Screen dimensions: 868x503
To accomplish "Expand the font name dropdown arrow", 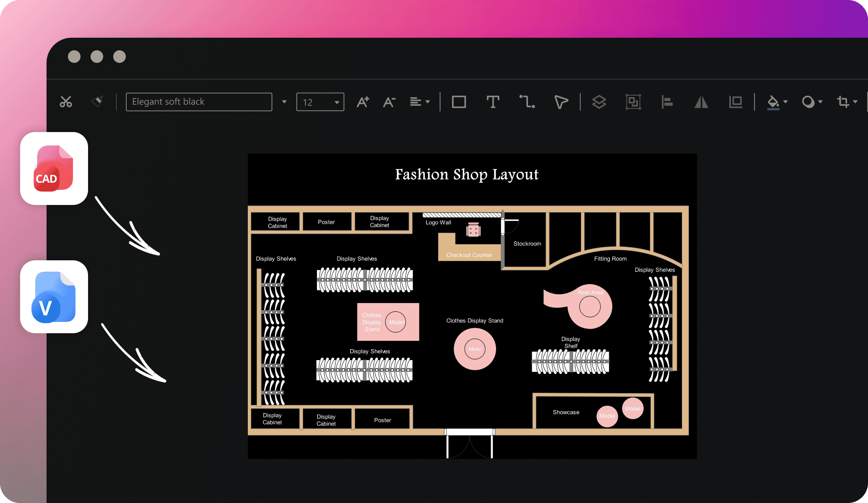I will [x=284, y=102].
